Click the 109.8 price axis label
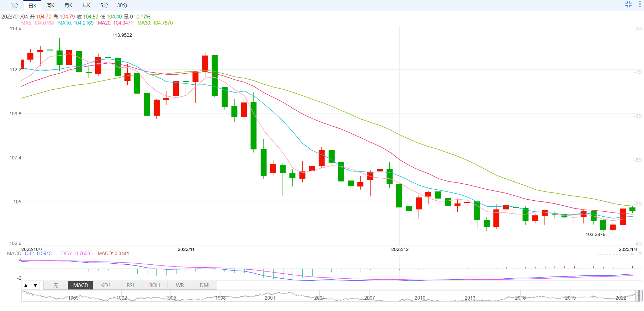 15,114
